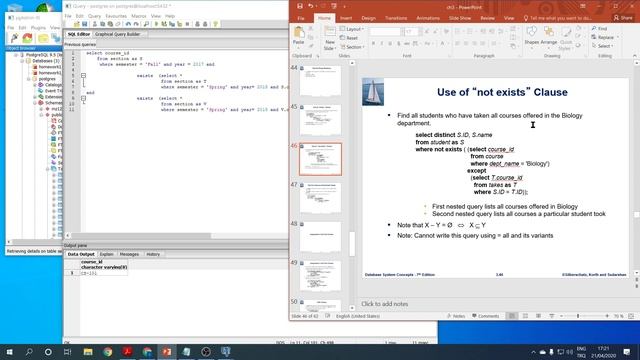Open File Explorer from taskbar
This screenshot has width=640, height=360.
coord(88,352)
